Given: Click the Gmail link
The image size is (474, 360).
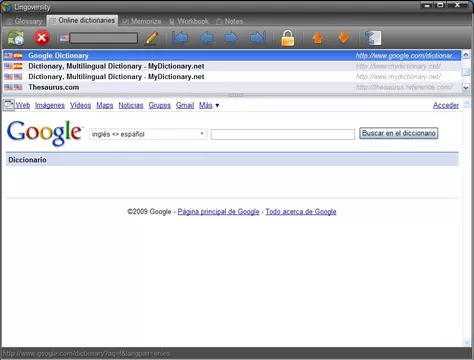Looking at the screenshot, I should (185, 105).
